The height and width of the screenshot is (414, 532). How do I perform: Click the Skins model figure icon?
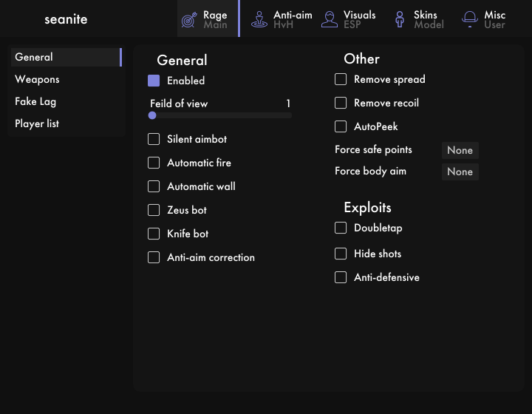[400, 19]
